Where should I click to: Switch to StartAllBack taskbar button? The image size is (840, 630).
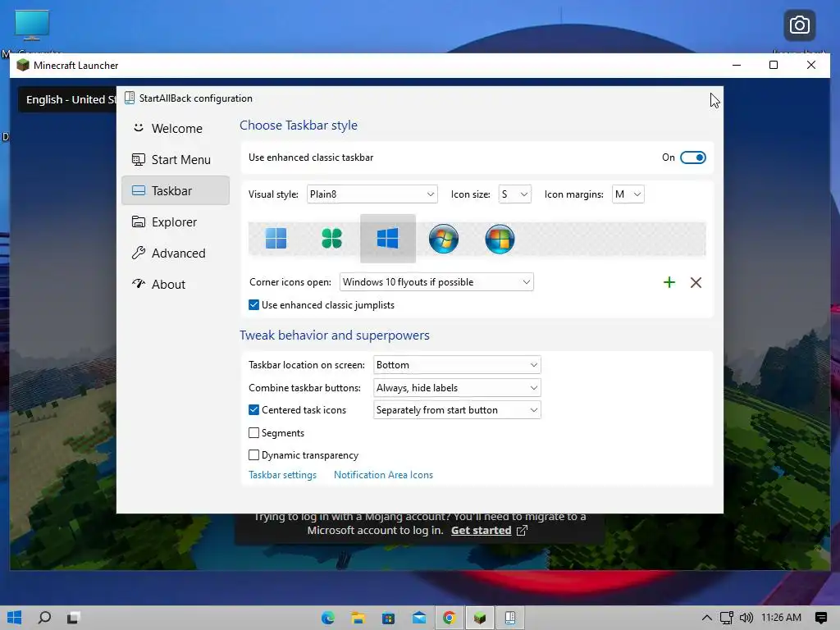coord(510,619)
